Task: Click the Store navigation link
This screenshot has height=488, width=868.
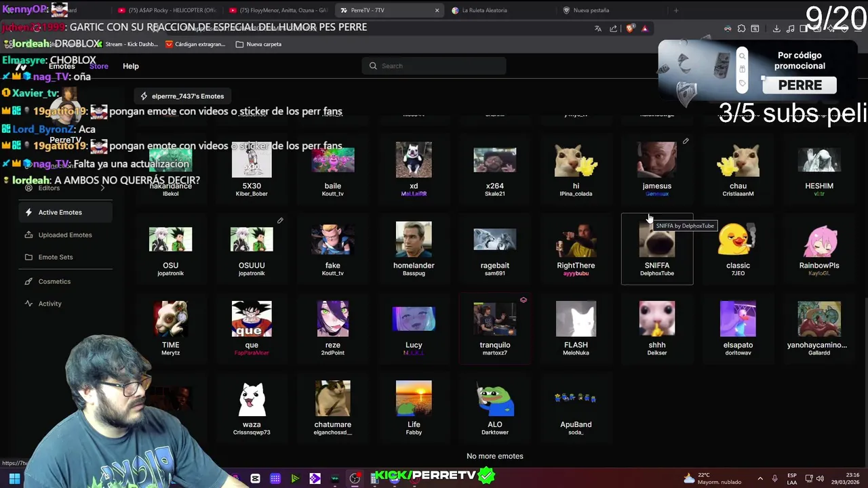Action: (x=99, y=66)
